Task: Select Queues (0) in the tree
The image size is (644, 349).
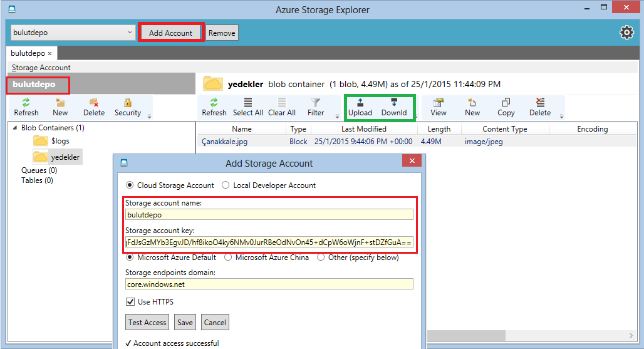Action: point(39,170)
